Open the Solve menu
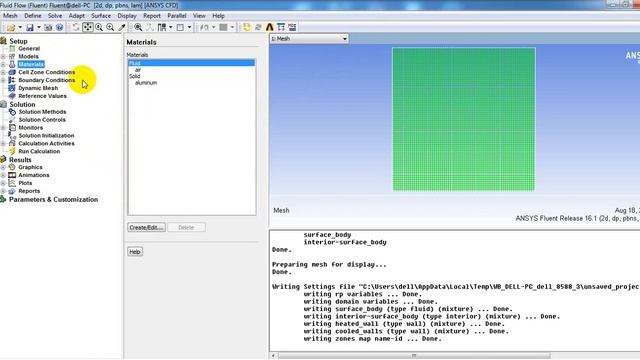 pos(55,16)
